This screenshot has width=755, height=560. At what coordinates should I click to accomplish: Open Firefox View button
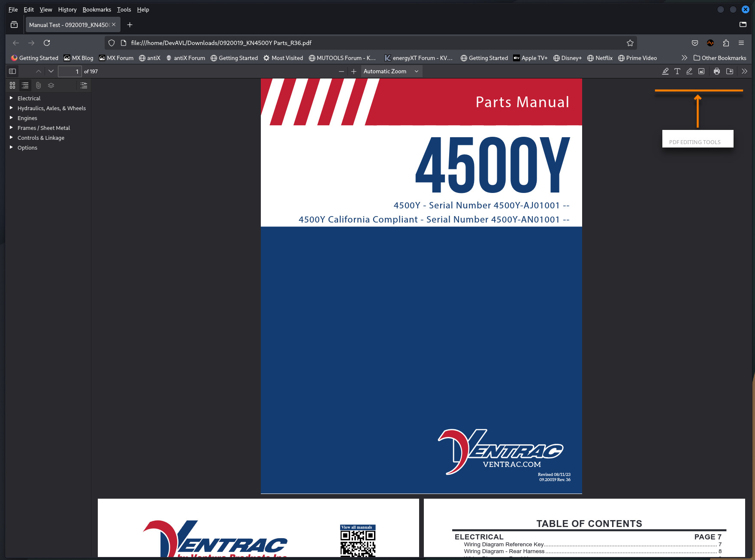tap(14, 25)
